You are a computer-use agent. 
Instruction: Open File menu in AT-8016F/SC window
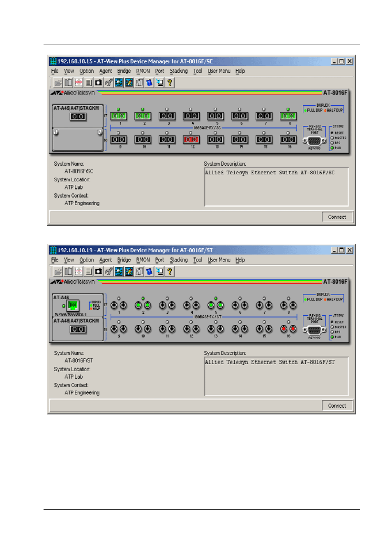[55, 71]
